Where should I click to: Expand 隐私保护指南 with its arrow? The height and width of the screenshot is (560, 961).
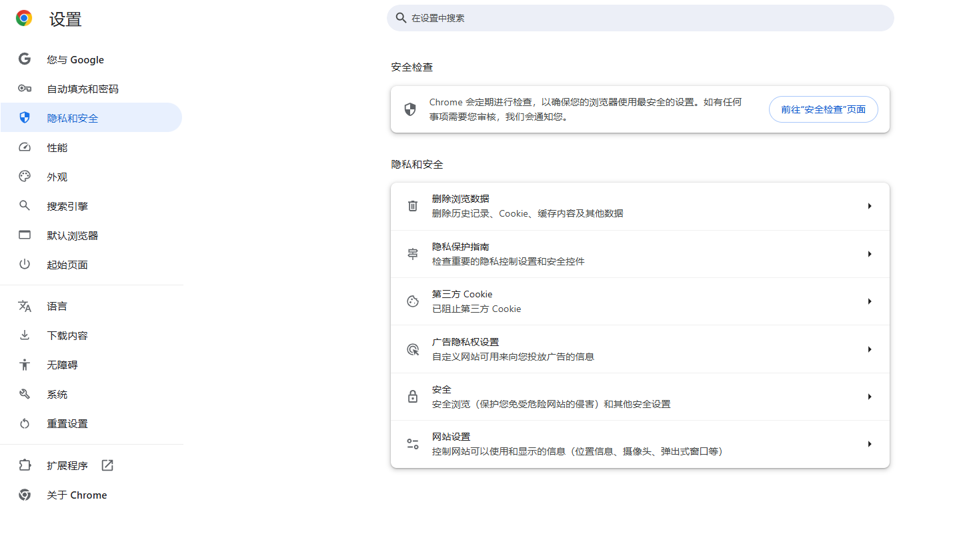870,254
